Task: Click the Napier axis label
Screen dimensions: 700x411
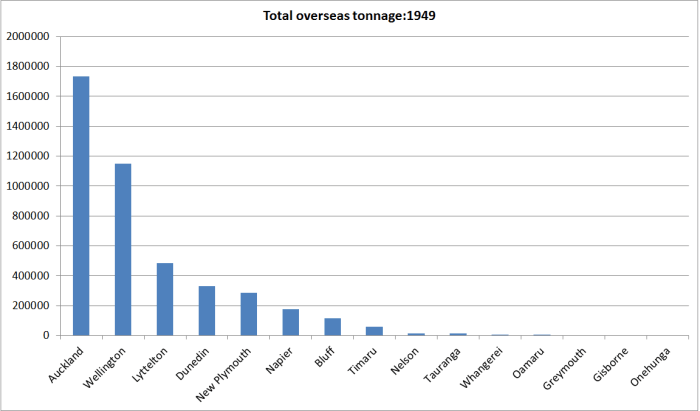Action: point(279,361)
